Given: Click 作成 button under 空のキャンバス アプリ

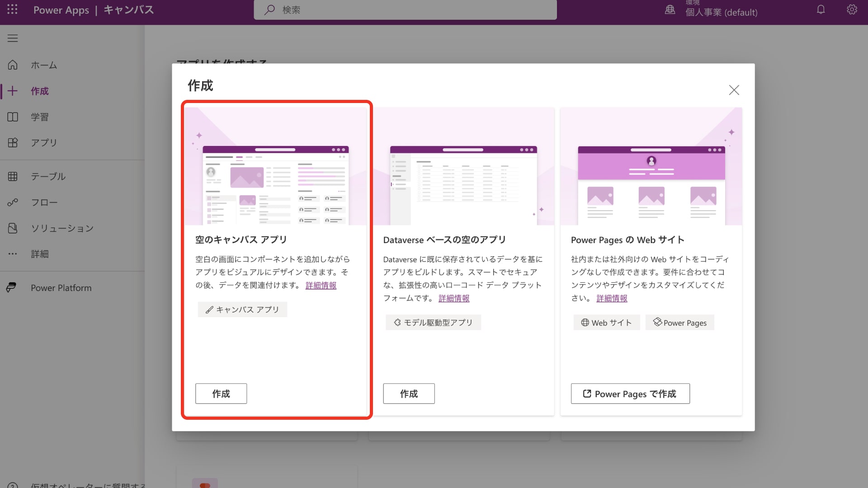Looking at the screenshot, I should pyautogui.click(x=221, y=394).
